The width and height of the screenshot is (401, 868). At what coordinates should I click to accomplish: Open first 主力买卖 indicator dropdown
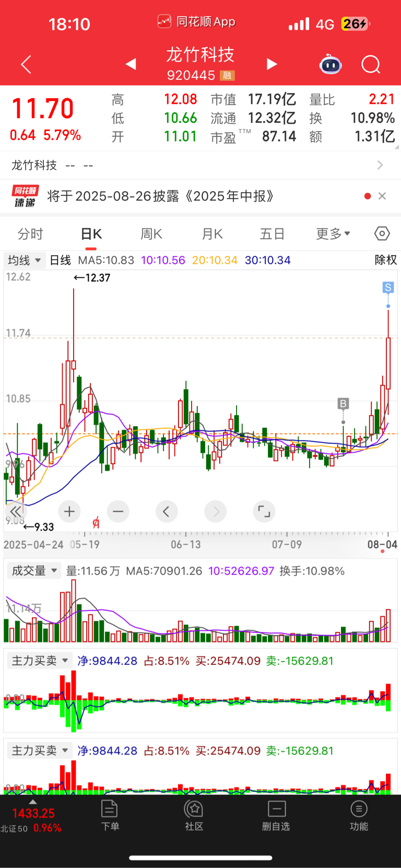[40, 661]
